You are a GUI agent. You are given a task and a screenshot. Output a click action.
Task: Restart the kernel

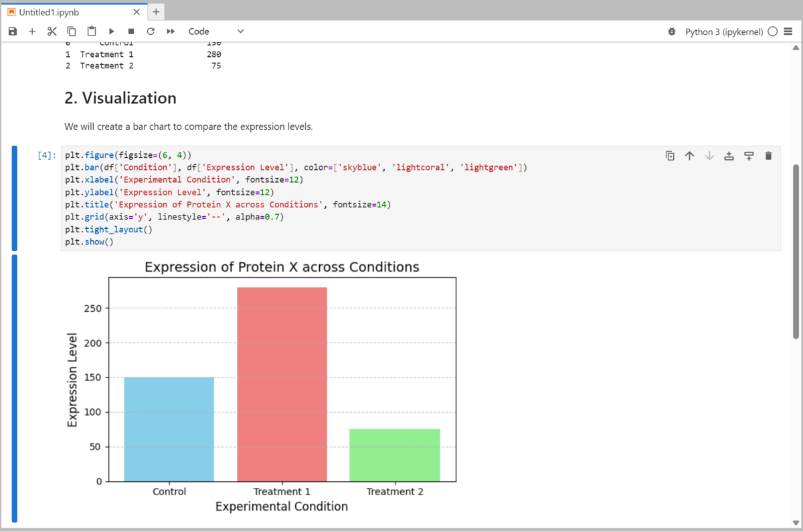pos(150,31)
